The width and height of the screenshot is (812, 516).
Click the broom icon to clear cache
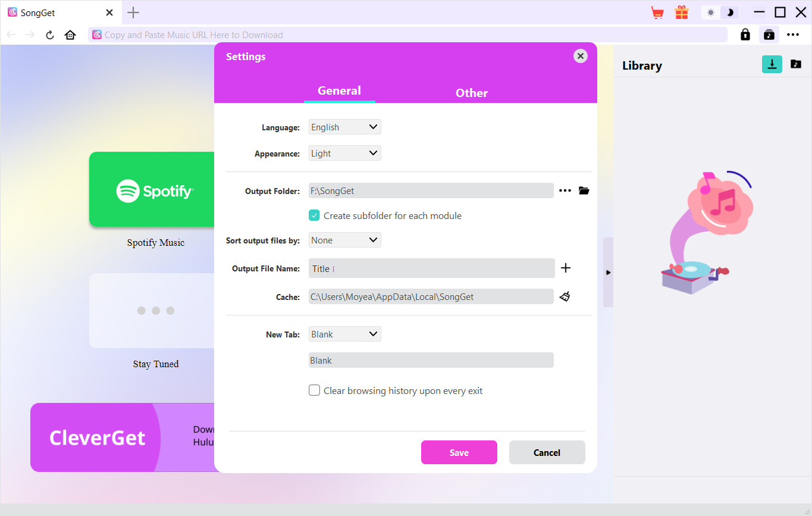pos(565,296)
